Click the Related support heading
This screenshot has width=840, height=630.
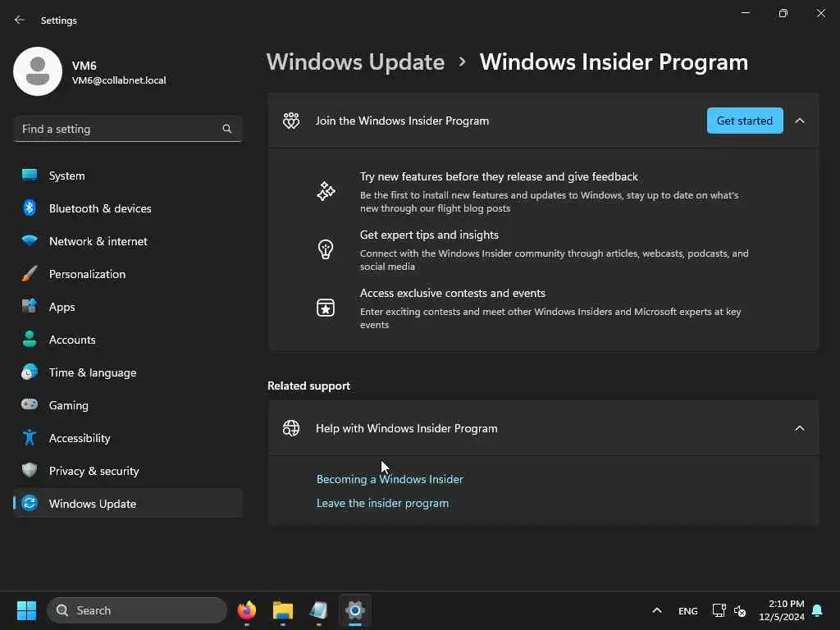[x=308, y=386]
